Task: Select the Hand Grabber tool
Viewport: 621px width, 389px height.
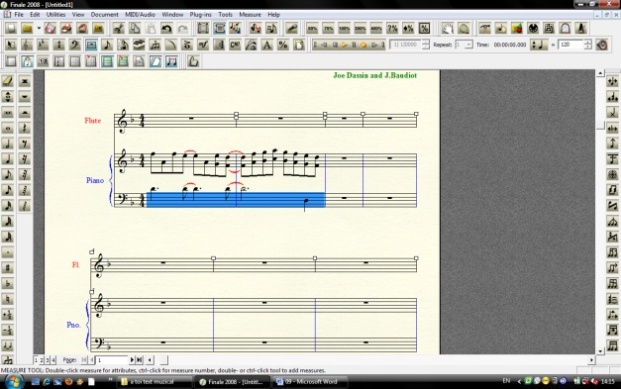Action: coord(448,28)
